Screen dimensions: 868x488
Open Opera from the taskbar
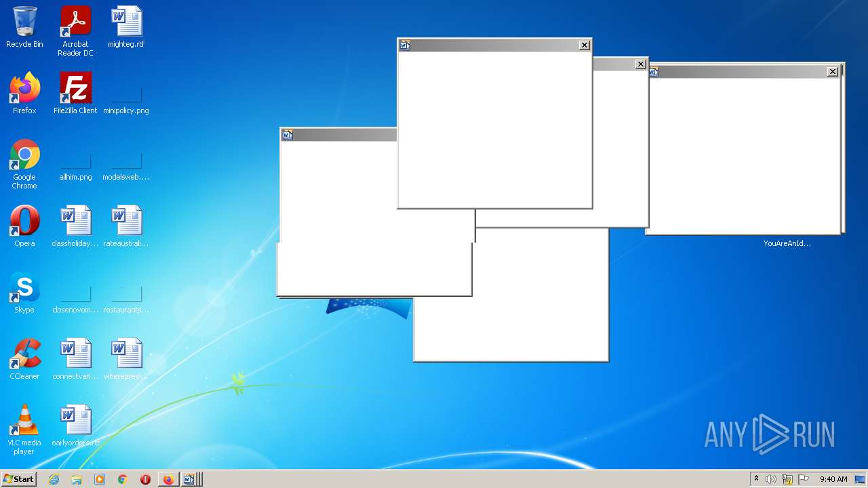[145, 479]
